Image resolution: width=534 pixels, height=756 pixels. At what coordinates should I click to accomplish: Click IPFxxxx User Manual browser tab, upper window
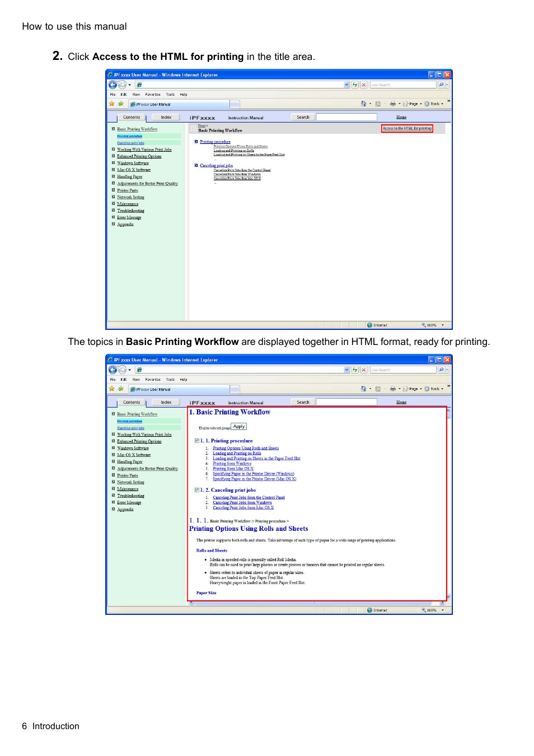click(179, 104)
